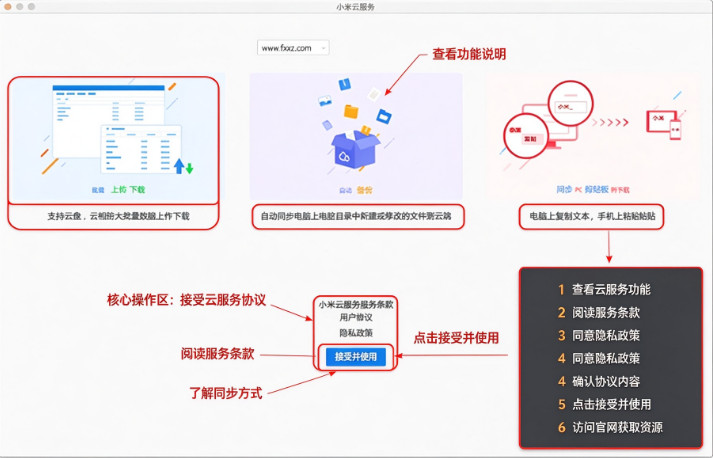Click the red phone device icon

point(675,130)
